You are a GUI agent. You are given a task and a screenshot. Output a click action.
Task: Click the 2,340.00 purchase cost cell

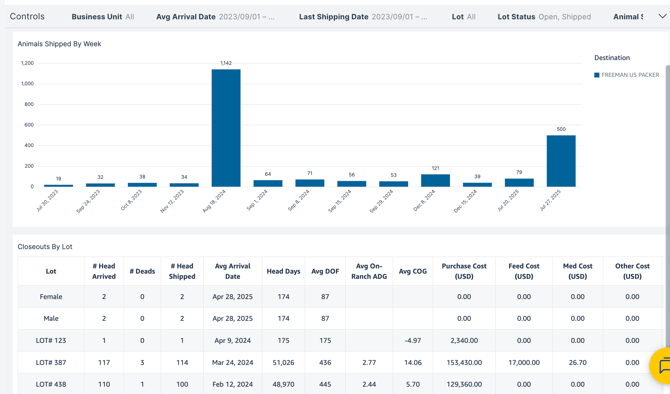(464, 341)
